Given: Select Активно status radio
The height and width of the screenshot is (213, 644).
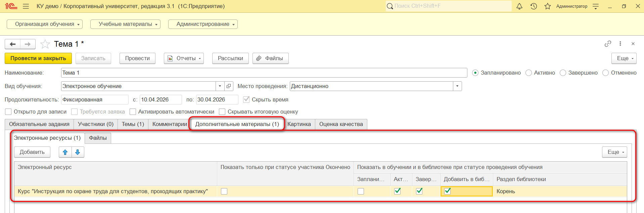Looking at the screenshot, I should click(x=528, y=73).
